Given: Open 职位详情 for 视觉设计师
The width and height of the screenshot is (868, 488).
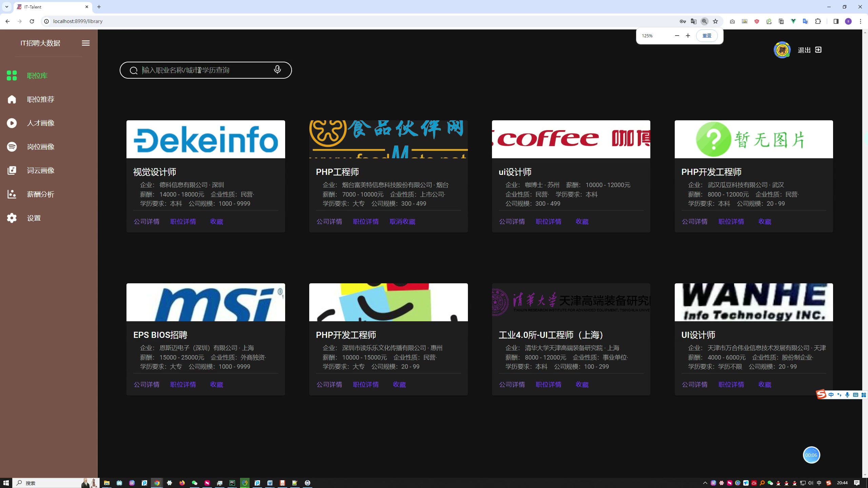Looking at the screenshot, I should pos(183,221).
